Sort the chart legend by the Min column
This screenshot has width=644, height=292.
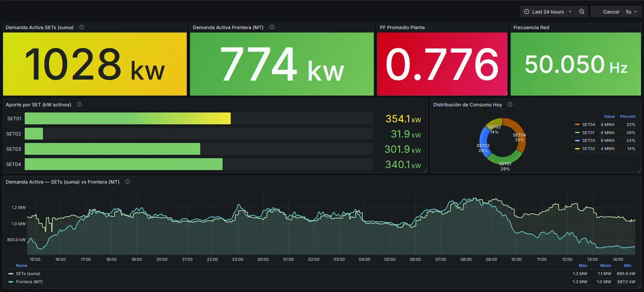pos(627,266)
